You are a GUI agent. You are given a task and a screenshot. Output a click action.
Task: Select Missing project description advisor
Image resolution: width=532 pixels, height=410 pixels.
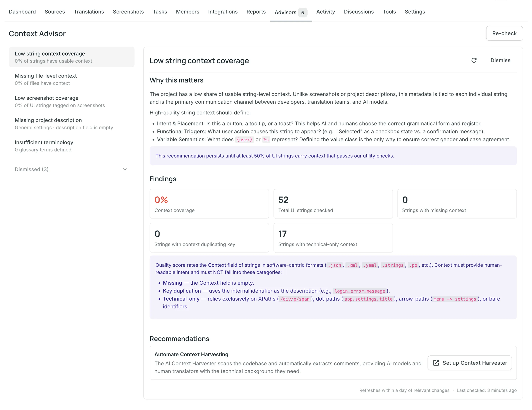point(72,124)
